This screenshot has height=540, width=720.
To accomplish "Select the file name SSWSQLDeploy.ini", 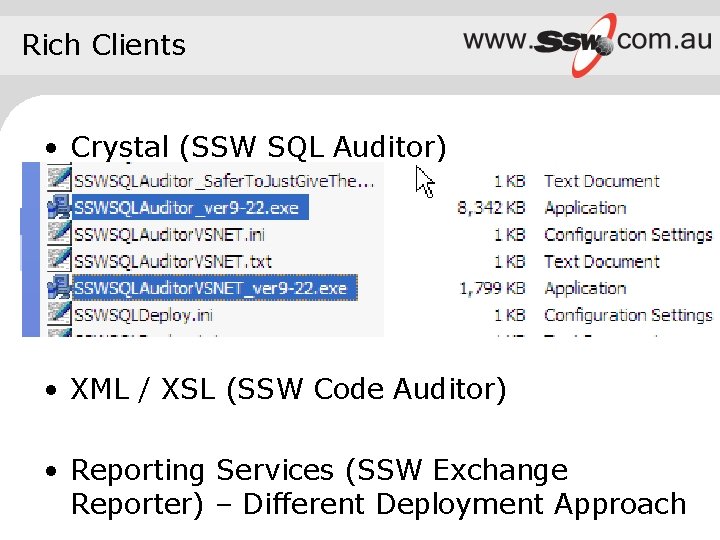I will click(143, 315).
